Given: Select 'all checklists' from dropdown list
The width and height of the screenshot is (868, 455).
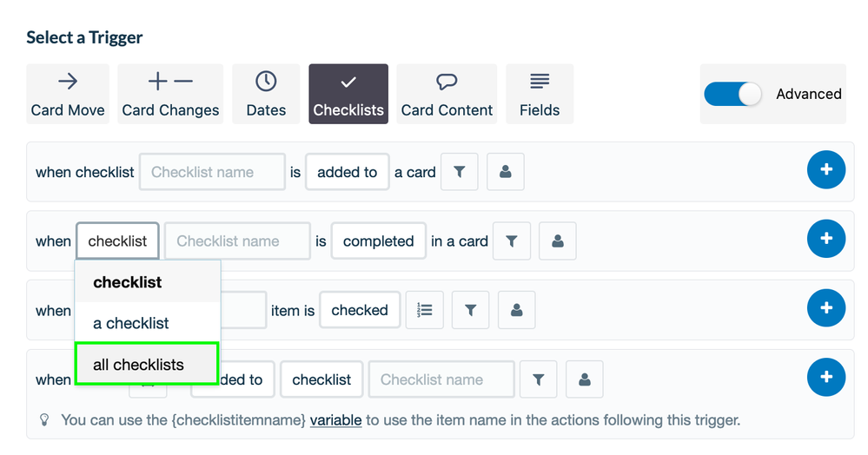Looking at the screenshot, I should (x=147, y=364).
